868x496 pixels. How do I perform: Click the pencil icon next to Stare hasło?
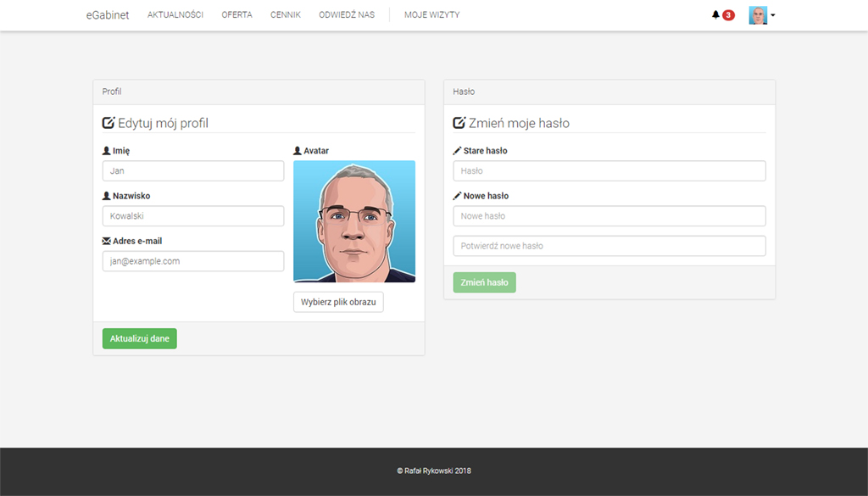pos(457,151)
